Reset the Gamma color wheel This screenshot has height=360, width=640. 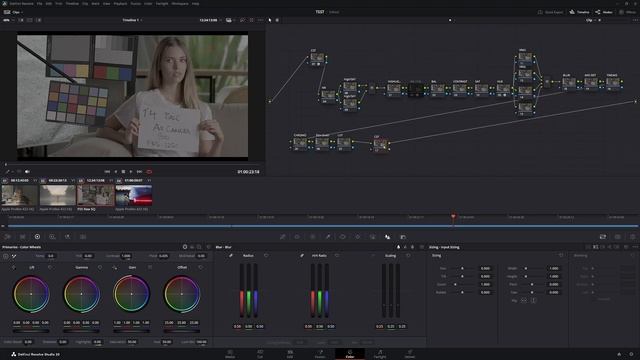pos(100,267)
